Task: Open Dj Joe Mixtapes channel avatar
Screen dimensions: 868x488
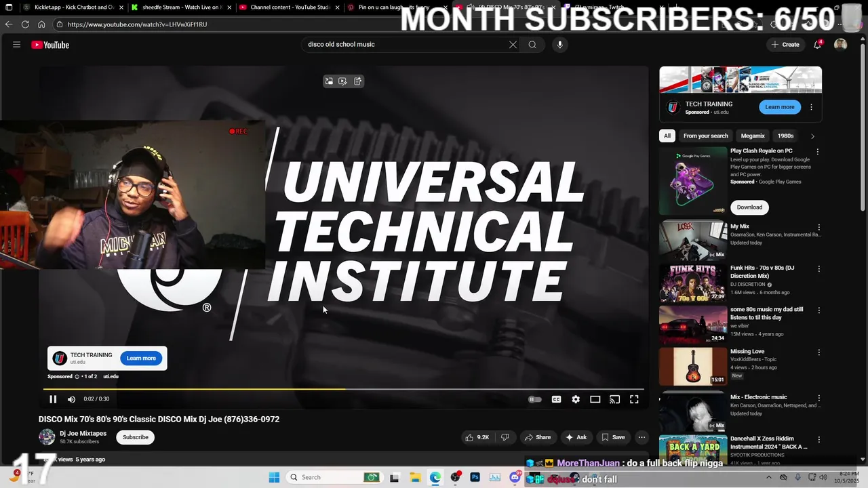Action: click(x=47, y=437)
